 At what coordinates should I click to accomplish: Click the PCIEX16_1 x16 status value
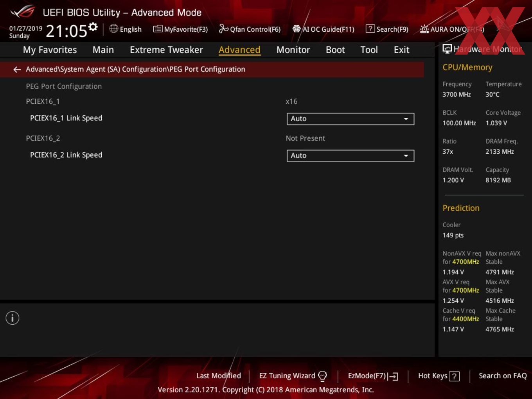click(x=291, y=101)
